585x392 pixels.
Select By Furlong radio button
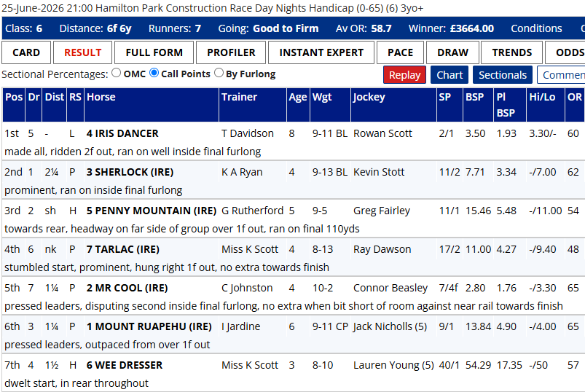pyautogui.click(x=219, y=73)
